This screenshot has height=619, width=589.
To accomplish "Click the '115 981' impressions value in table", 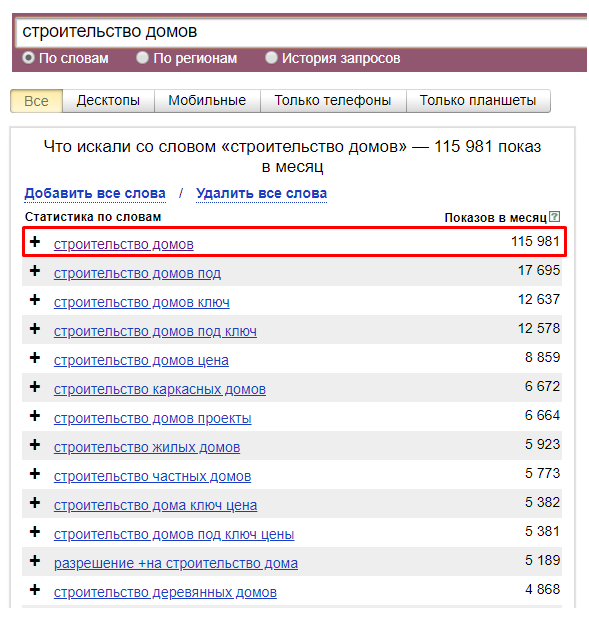I will 535,241.
